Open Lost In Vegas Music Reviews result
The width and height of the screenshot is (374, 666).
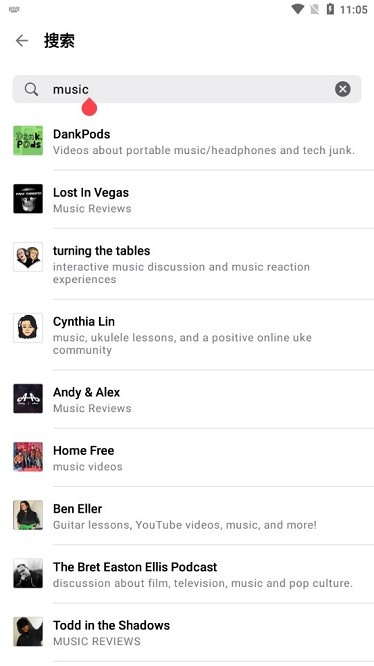coord(187,199)
